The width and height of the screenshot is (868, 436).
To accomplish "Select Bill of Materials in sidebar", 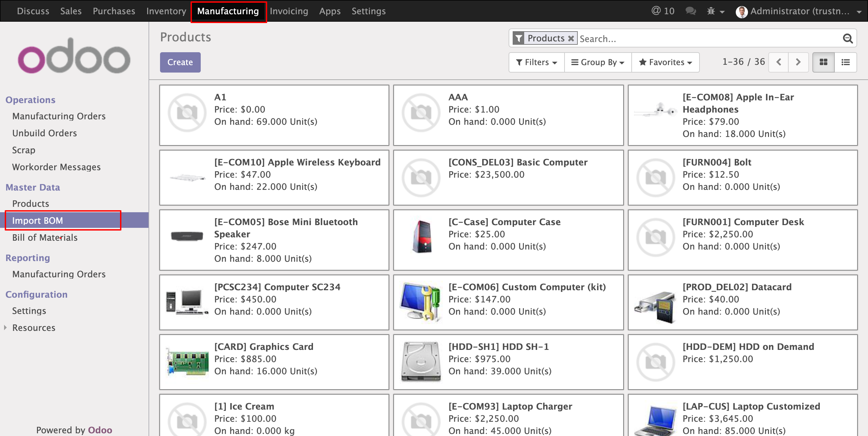I will coord(45,237).
